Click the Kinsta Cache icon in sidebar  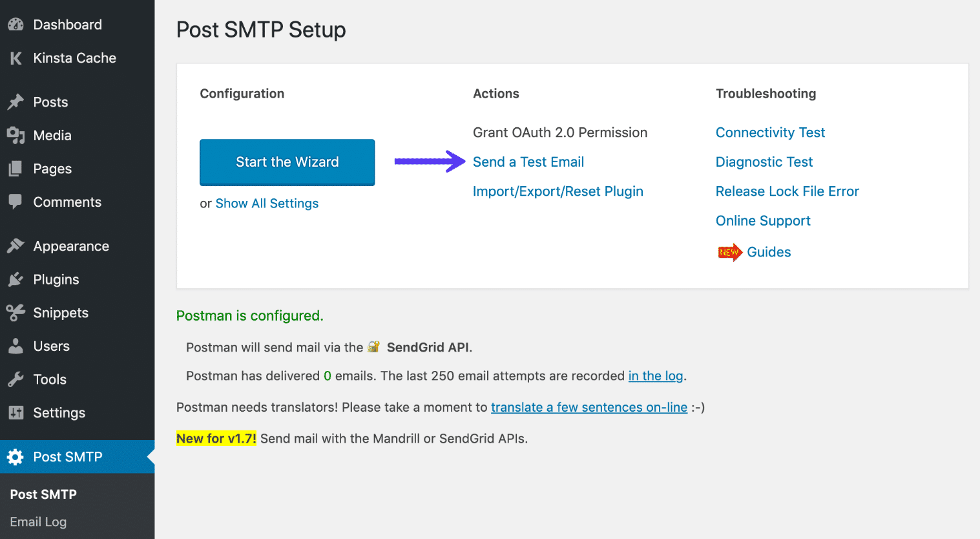(x=16, y=58)
